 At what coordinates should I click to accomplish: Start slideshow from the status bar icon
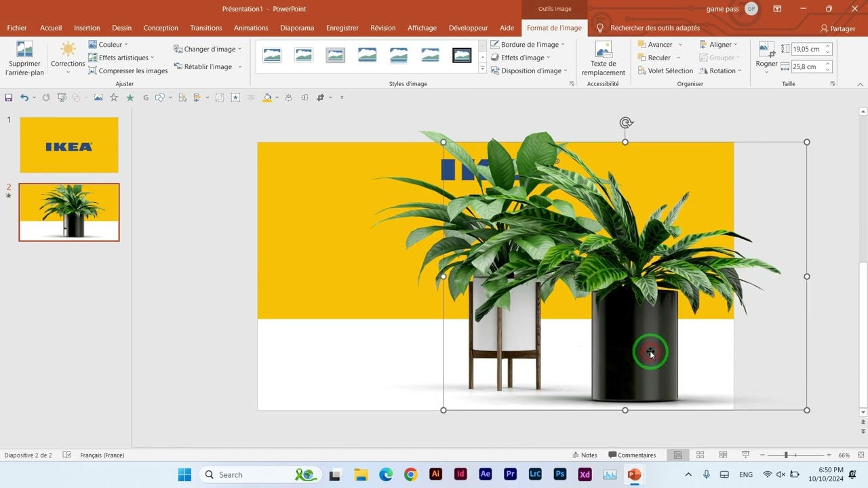coord(746,455)
